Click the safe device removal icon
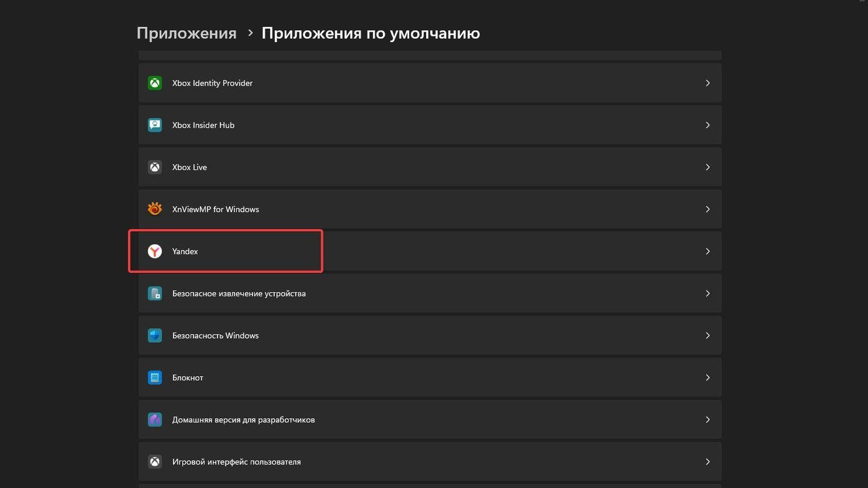The height and width of the screenshot is (488, 868). pos(155,293)
